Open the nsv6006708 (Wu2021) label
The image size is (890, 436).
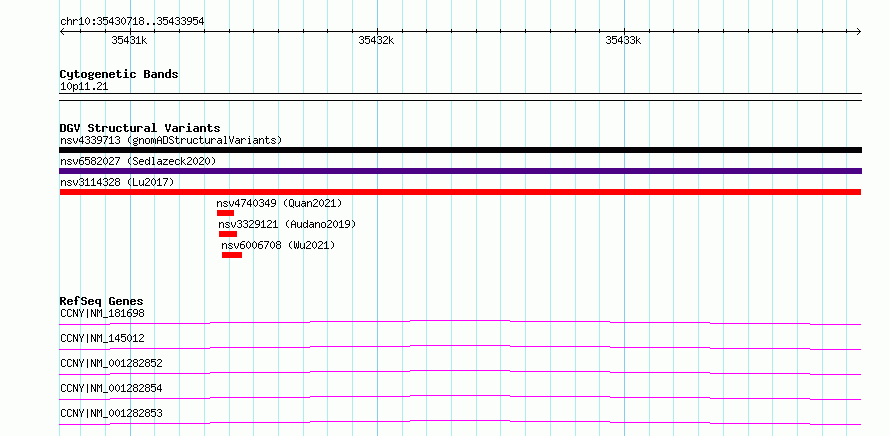(x=278, y=245)
